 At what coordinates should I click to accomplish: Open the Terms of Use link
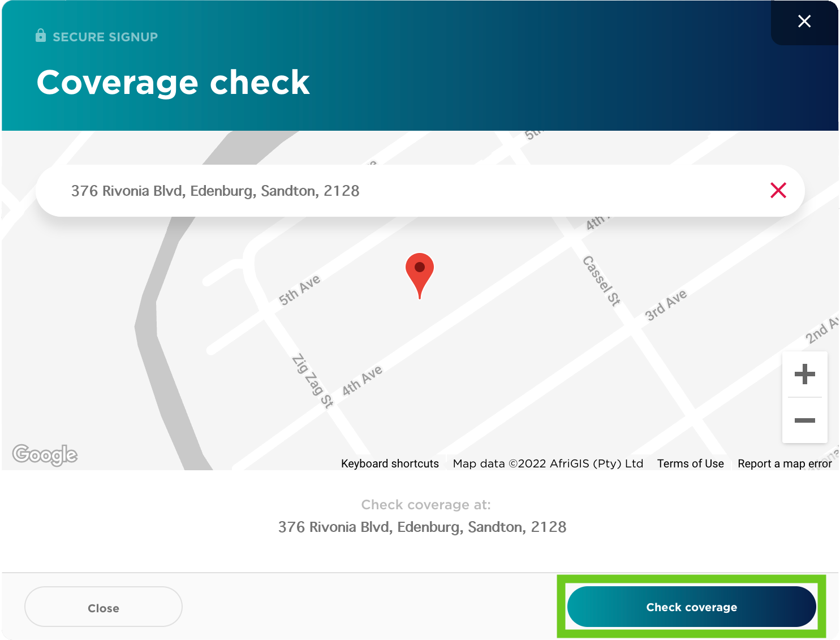click(690, 463)
